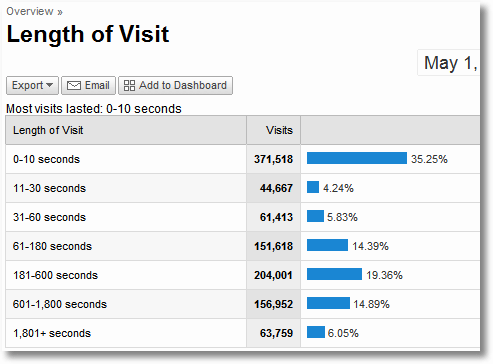The height and width of the screenshot is (364, 493).
Task: Click the Export button label
Action: point(28,85)
